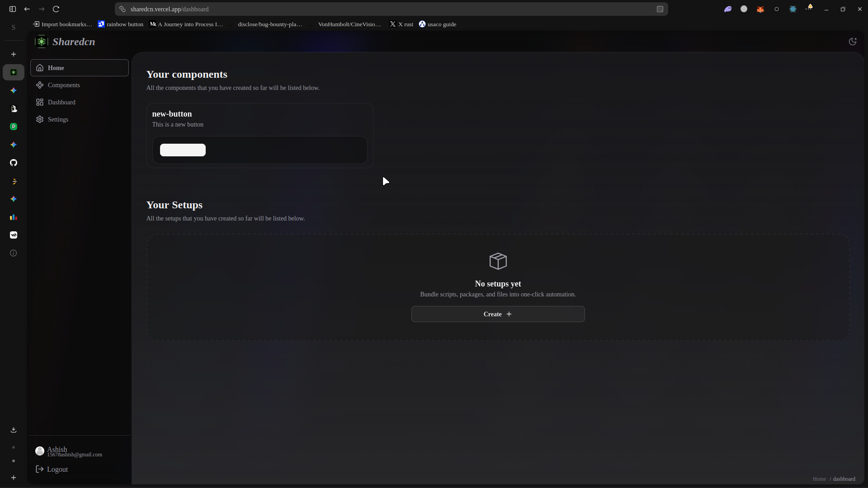Click the address bar URL field
Screen dimensions: 868x488
(389, 9)
